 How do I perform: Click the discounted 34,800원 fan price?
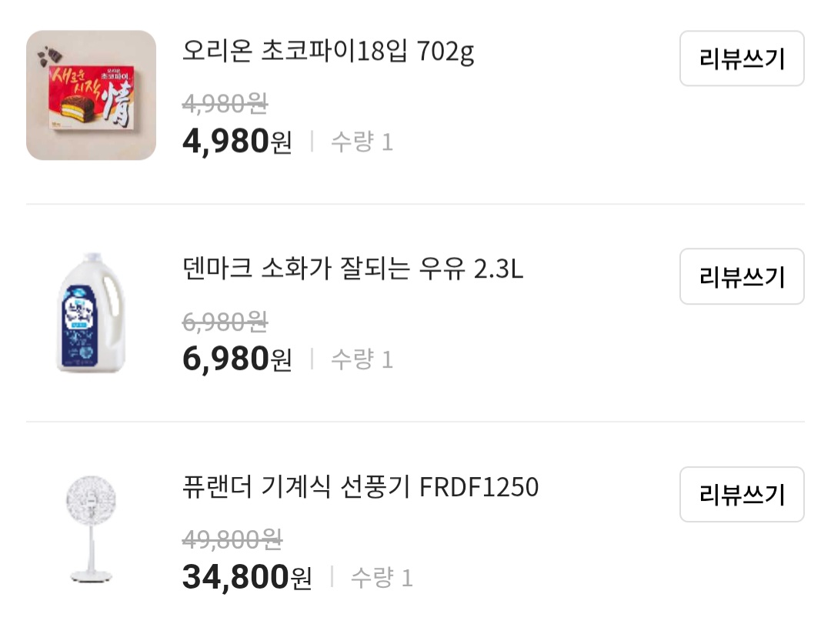click(247, 577)
